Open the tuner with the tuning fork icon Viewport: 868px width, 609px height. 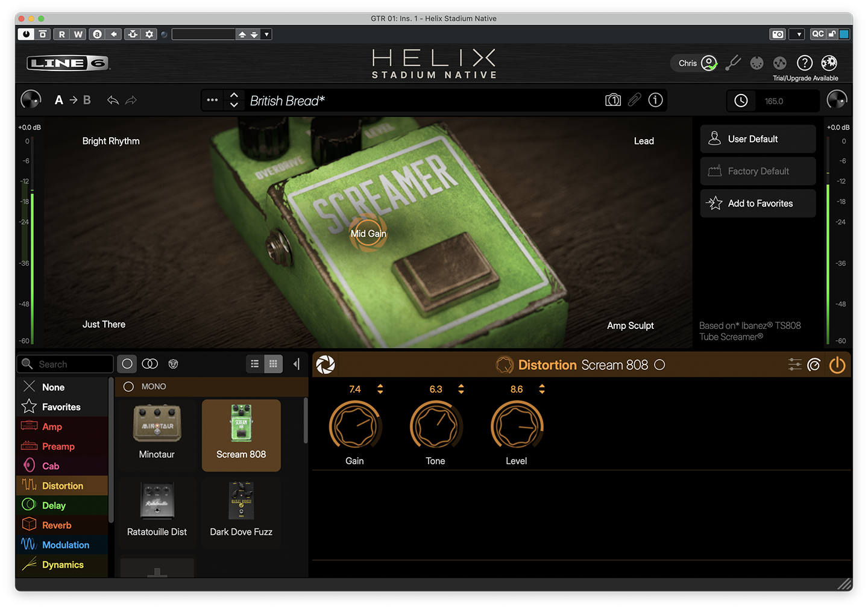733,63
